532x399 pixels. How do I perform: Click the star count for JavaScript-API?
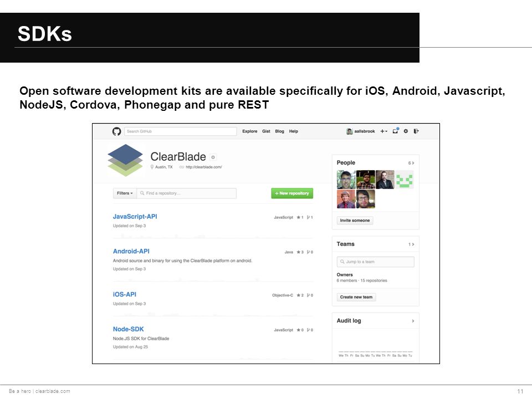tap(300, 217)
